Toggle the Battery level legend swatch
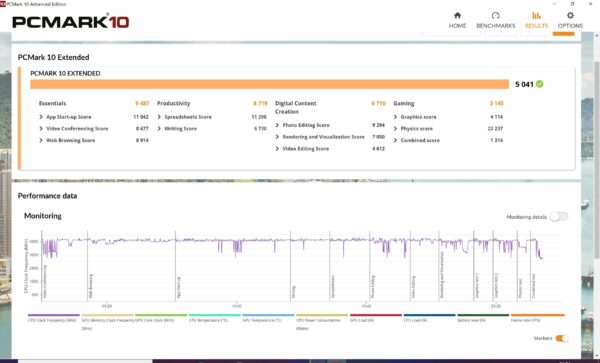 click(483, 315)
